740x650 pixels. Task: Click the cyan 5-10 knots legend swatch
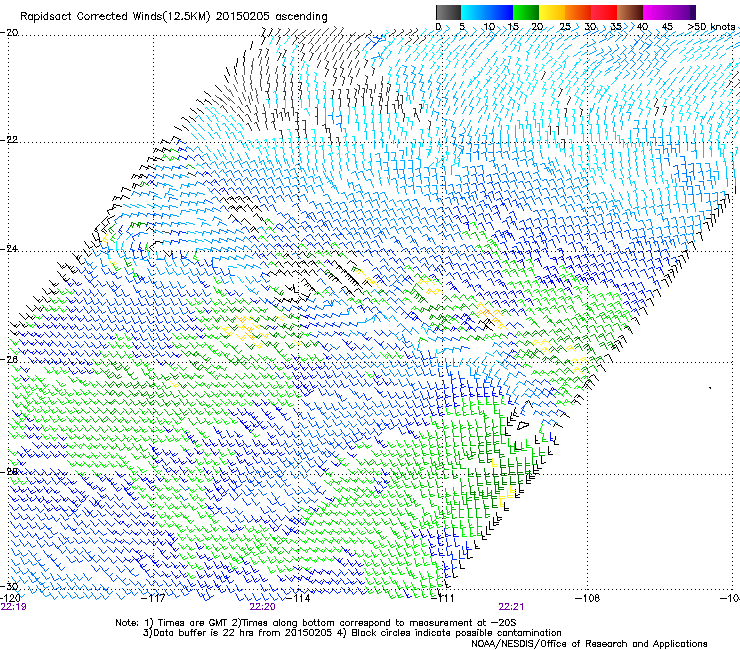(x=474, y=12)
